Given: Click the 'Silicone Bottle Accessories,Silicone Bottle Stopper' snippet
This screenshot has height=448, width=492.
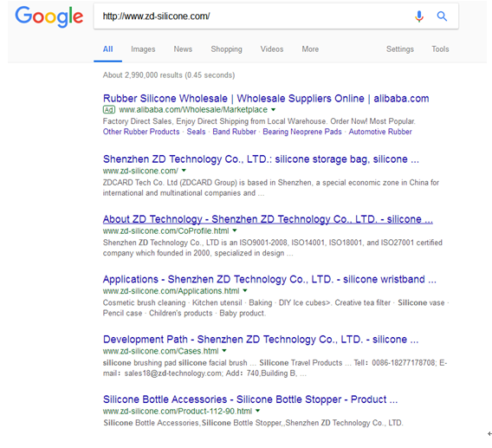Looking at the screenshot, I should pos(253,423).
